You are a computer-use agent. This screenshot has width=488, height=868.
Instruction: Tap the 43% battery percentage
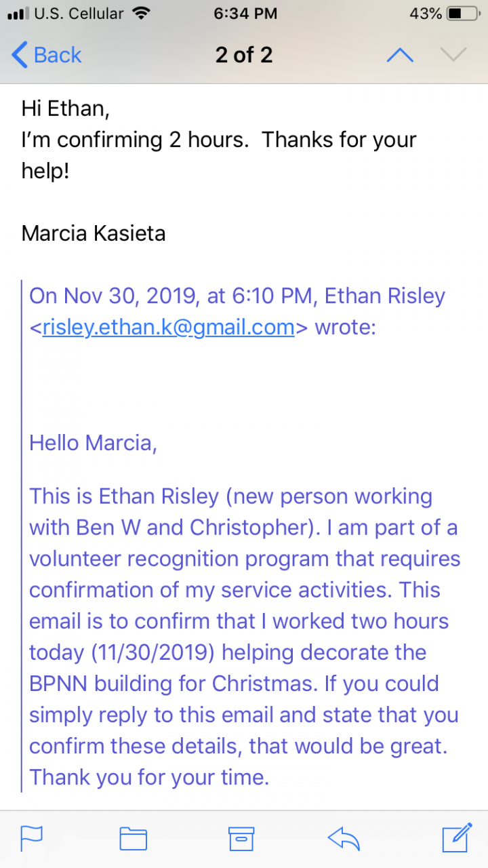tap(426, 14)
